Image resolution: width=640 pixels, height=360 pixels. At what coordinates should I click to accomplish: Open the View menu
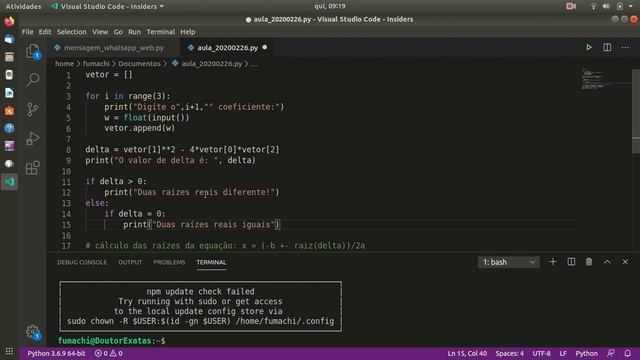[x=100, y=32]
